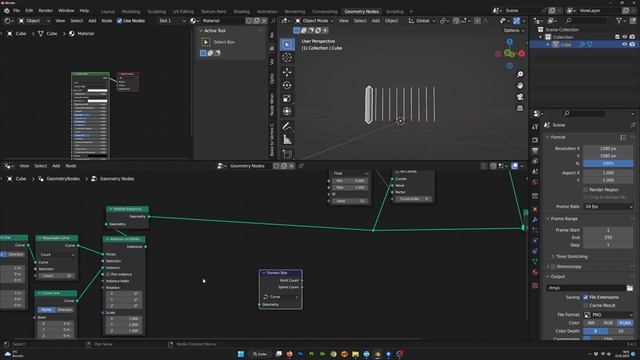Pin the Geometry Nodes node tree
The width and height of the screenshot is (640, 360).
point(301,166)
